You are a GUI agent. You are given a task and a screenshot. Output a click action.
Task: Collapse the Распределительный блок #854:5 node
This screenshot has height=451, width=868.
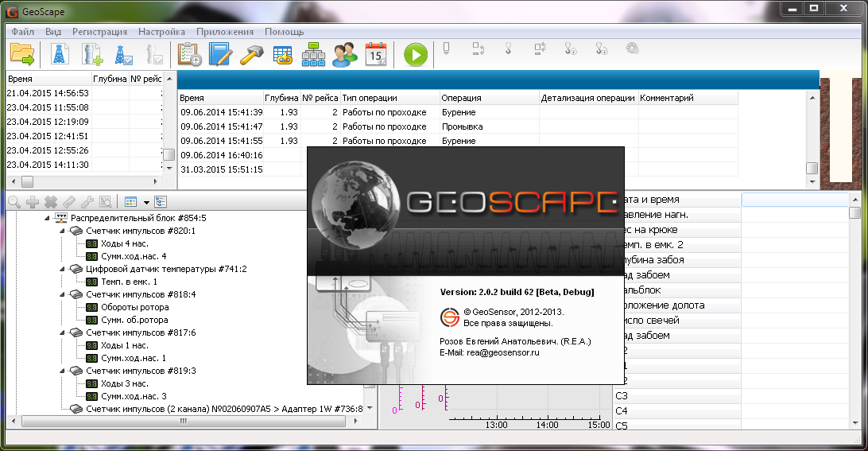pyautogui.click(x=48, y=218)
